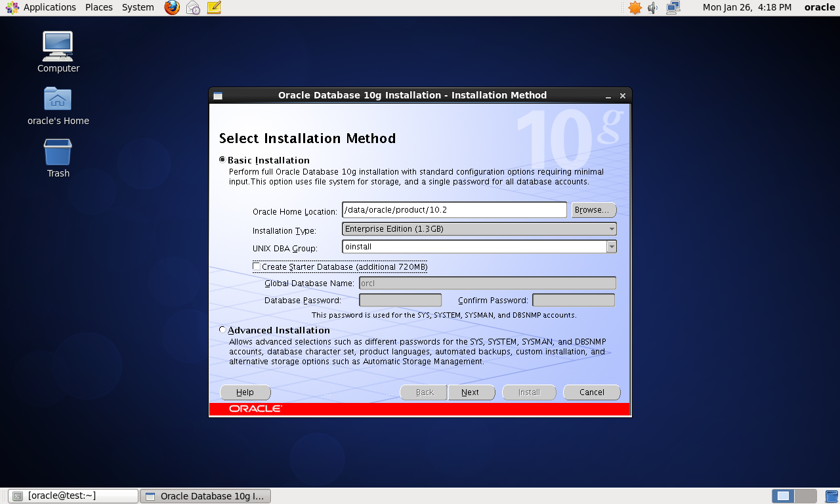Image resolution: width=840 pixels, height=504 pixels.
Task: Enable Create Starter Database checkbox
Action: pyautogui.click(x=257, y=266)
